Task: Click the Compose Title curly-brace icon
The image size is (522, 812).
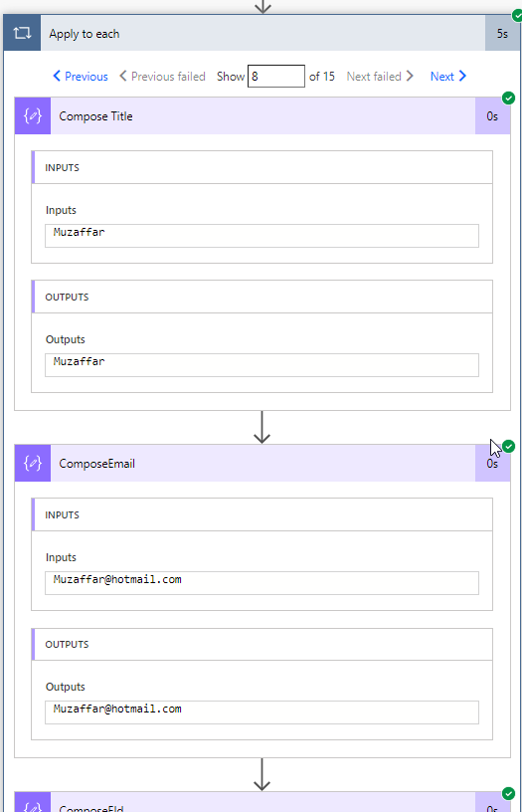Action: point(33,116)
